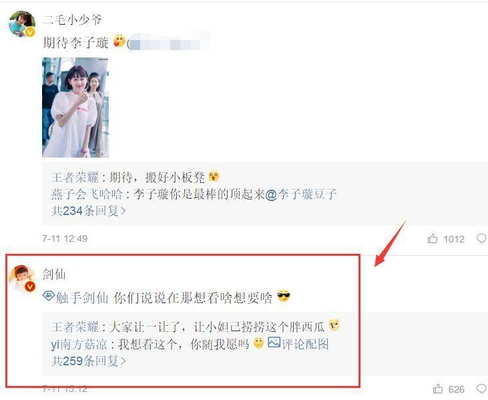Open reply bubble on 剑仙's comment

481,389
